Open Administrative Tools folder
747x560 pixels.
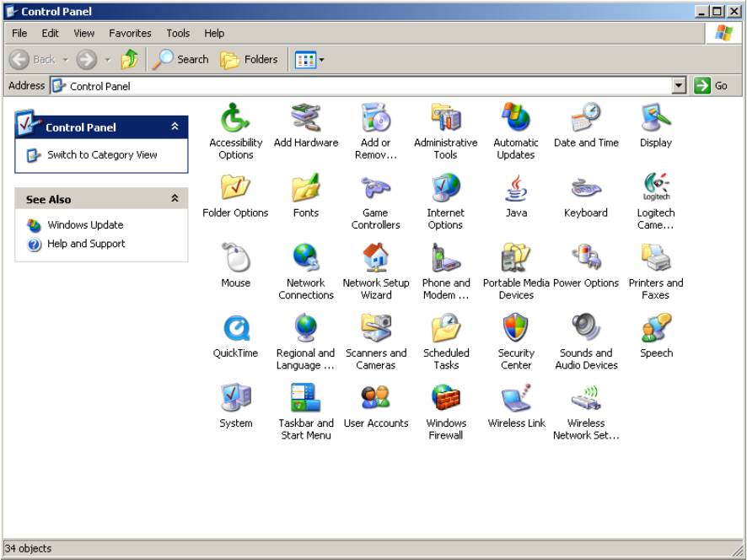[x=445, y=131]
